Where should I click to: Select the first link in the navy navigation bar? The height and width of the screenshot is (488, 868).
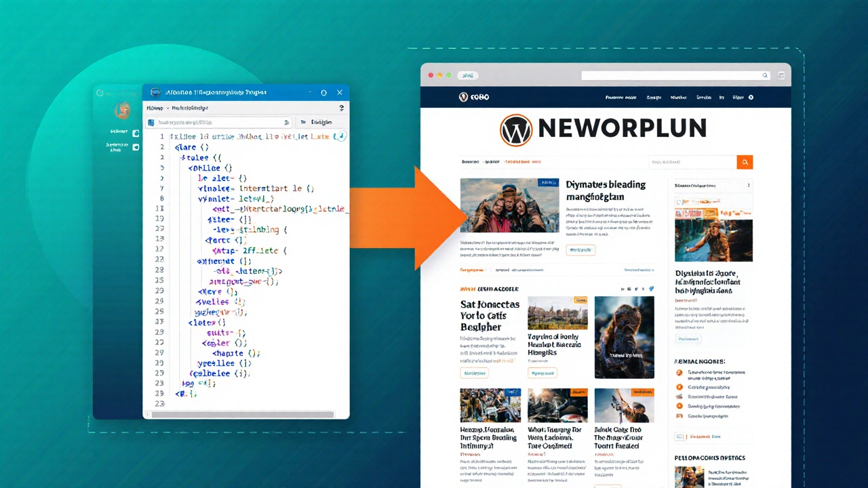coord(620,98)
